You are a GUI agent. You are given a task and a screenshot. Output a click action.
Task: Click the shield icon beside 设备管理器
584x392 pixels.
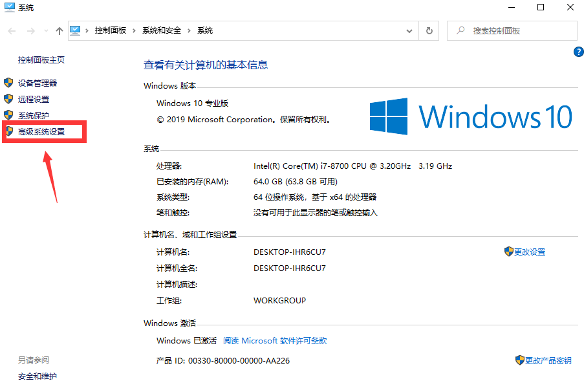click(8, 83)
